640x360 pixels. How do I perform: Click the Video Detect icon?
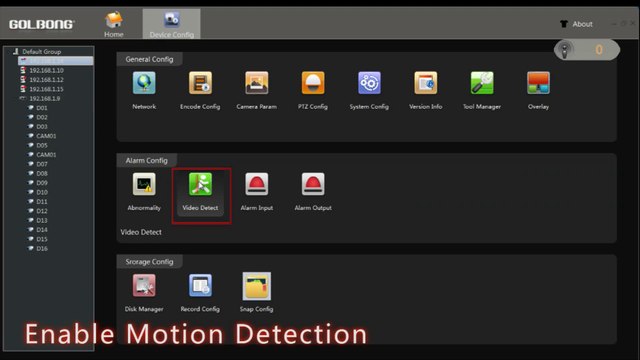click(x=200, y=184)
